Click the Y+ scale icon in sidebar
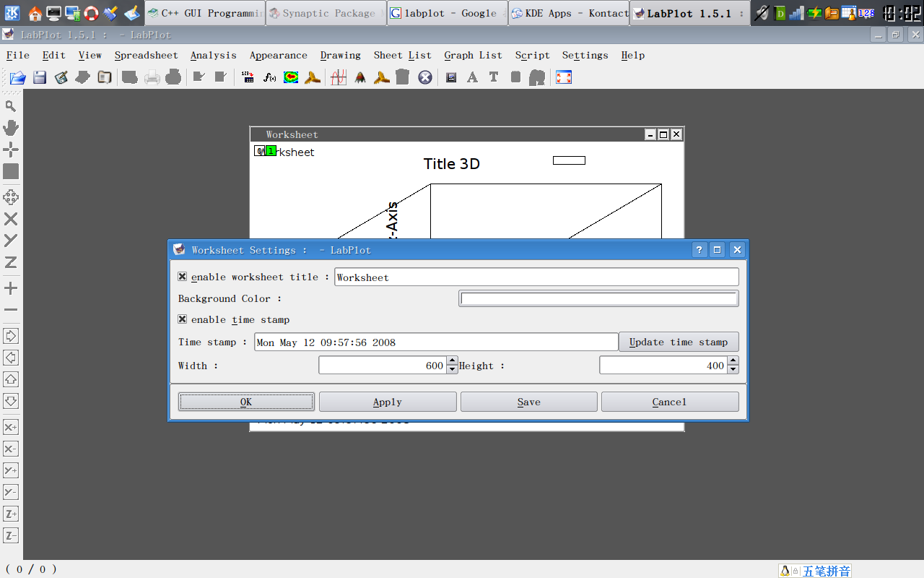The height and width of the screenshot is (578, 924). pos(11,470)
